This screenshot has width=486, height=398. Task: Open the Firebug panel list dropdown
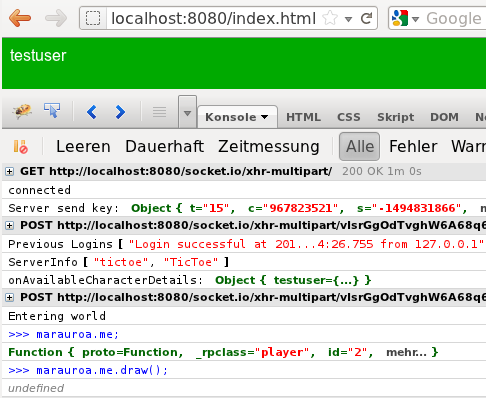[187, 112]
